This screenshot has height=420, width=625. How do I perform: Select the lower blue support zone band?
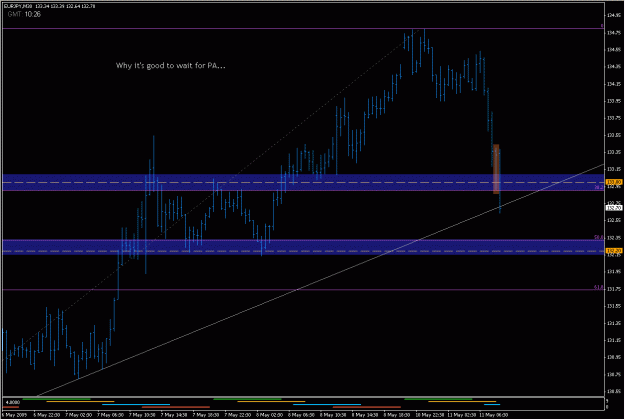[303, 246]
